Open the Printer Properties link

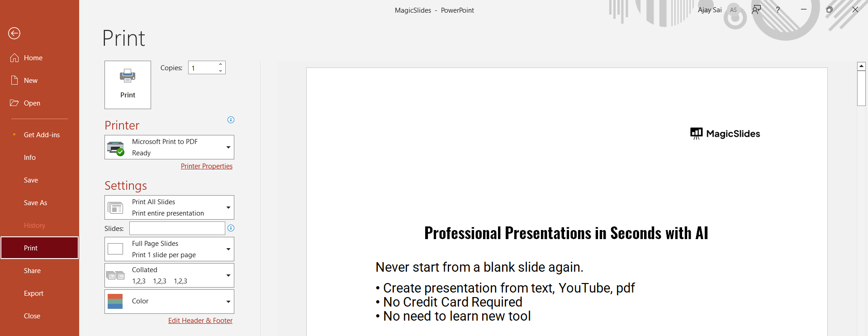(x=207, y=166)
